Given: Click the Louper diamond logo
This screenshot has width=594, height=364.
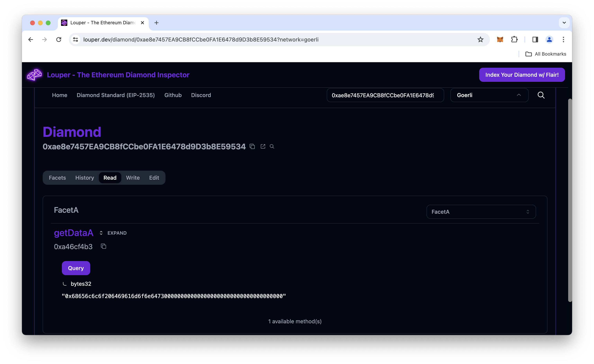Looking at the screenshot, I should [x=34, y=75].
